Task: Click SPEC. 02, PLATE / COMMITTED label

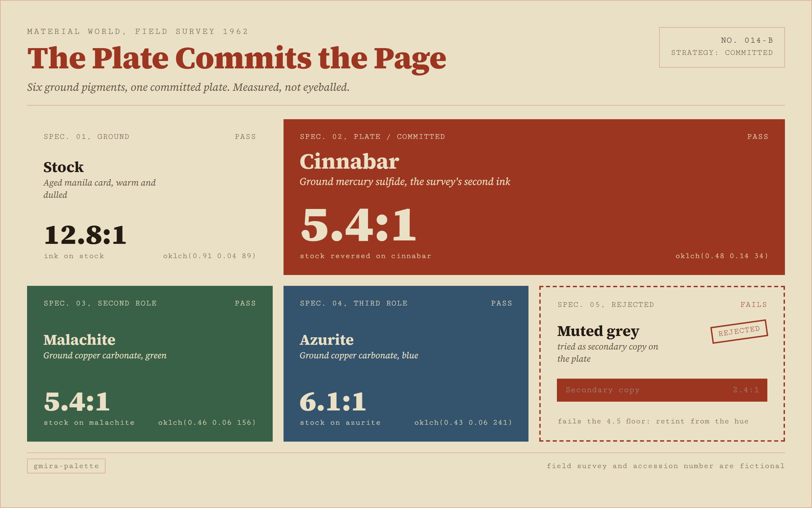Action: (x=372, y=136)
